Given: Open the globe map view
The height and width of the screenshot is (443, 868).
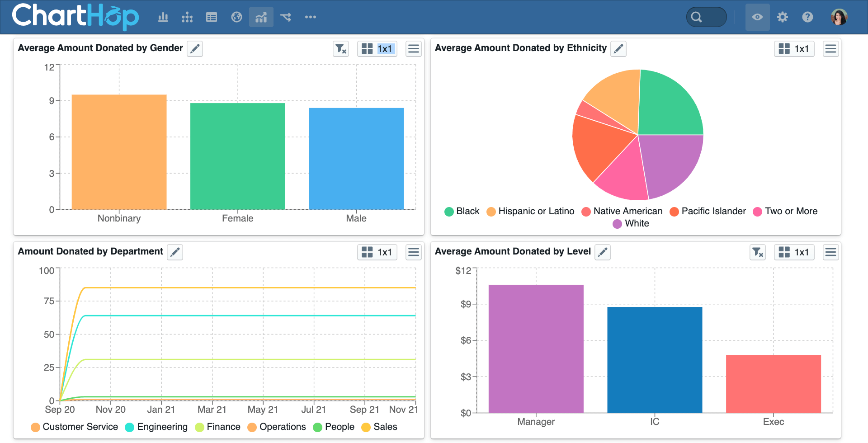Looking at the screenshot, I should [x=236, y=17].
